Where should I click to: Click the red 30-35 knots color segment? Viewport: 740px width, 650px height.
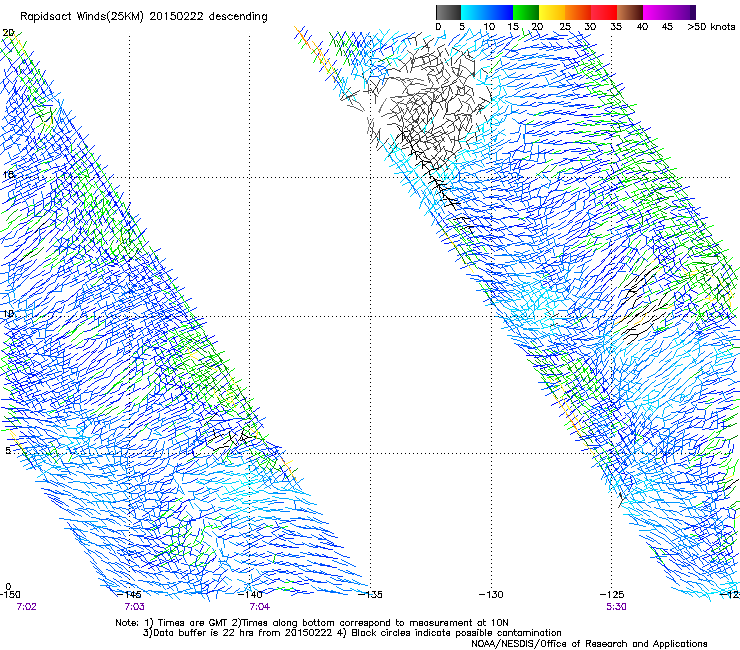(x=604, y=12)
